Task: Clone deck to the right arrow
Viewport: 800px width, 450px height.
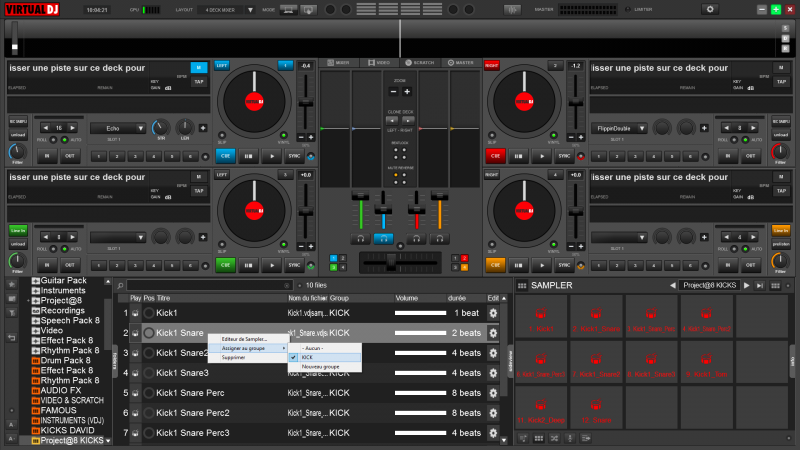Action: click(x=408, y=121)
